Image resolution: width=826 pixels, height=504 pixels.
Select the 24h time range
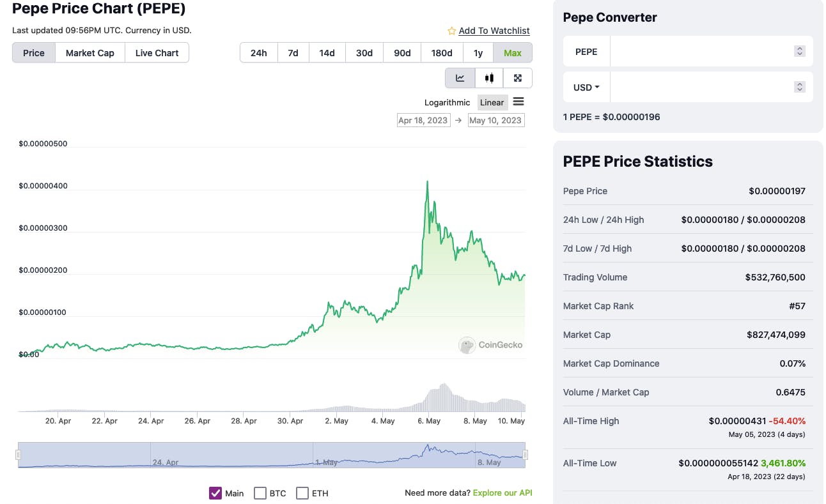(258, 53)
